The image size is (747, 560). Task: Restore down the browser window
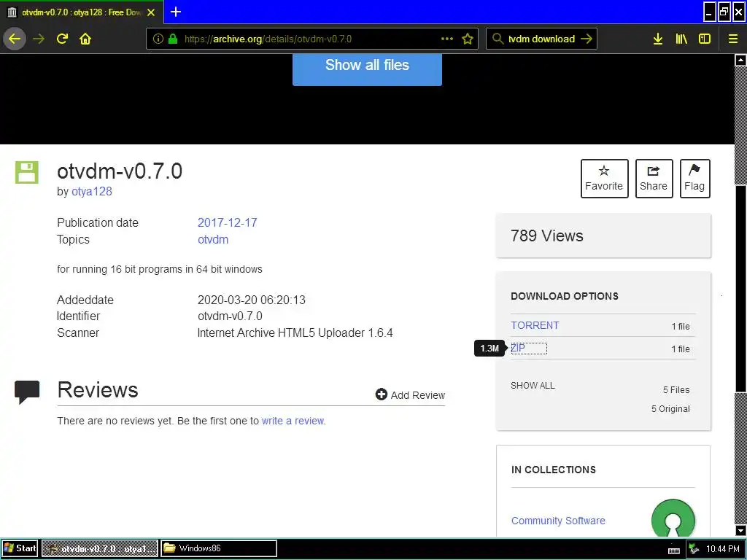(724, 12)
